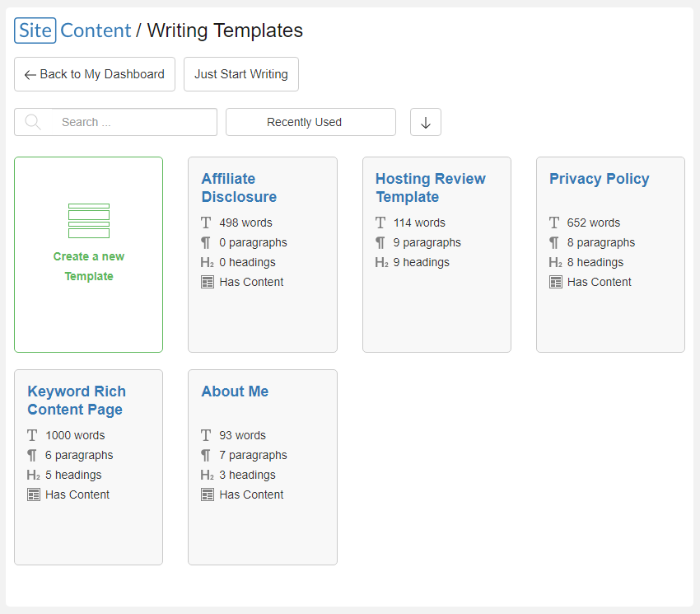
Task: Click the paragraph icon on Keyword Rich Content Page
Action: pyautogui.click(x=31, y=456)
